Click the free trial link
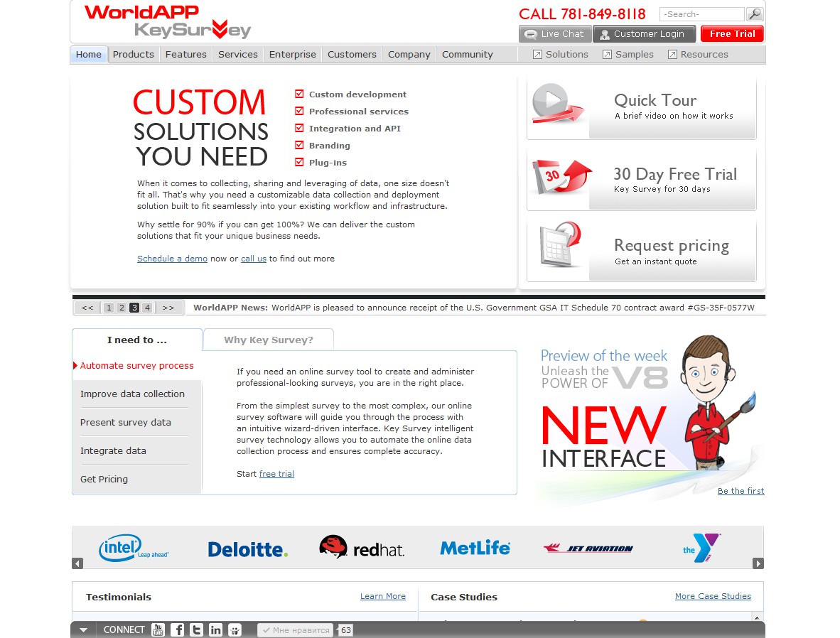 click(276, 474)
